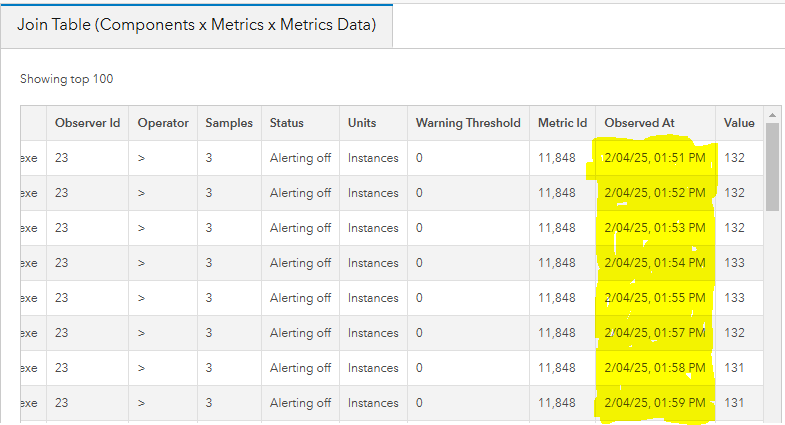Click the 2/04/25, 01:57 PM timestamp cell
The width and height of the screenshot is (785, 425).
655,333
